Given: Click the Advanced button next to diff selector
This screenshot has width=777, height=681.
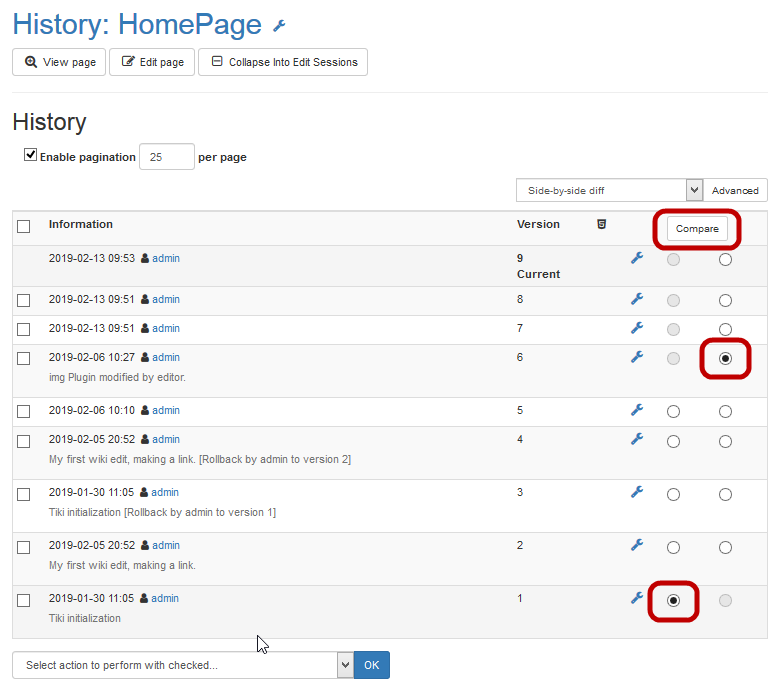Looking at the screenshot, I should point(735,190).
